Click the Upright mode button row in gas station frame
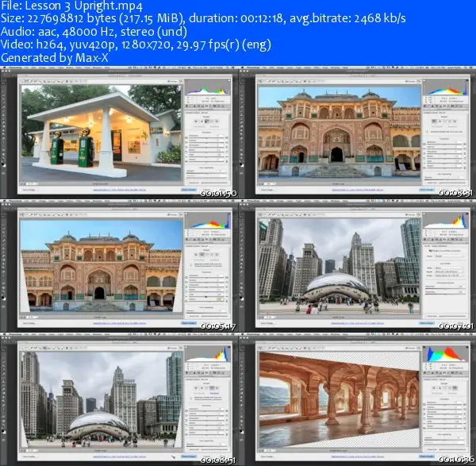This screenshot has height=466, width=476. [x=206, y=121]
